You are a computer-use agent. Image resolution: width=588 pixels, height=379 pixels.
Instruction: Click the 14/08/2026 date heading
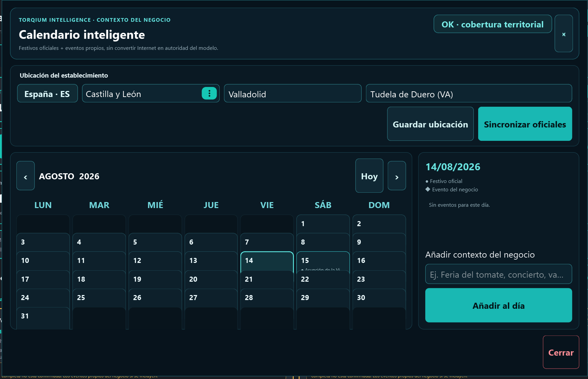point(453,167)
